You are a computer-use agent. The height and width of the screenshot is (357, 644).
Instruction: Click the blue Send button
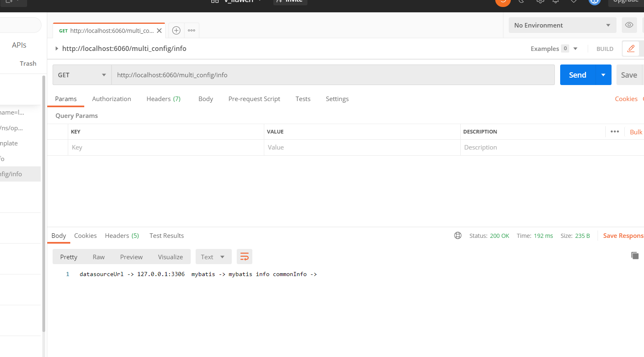[577, 75]
